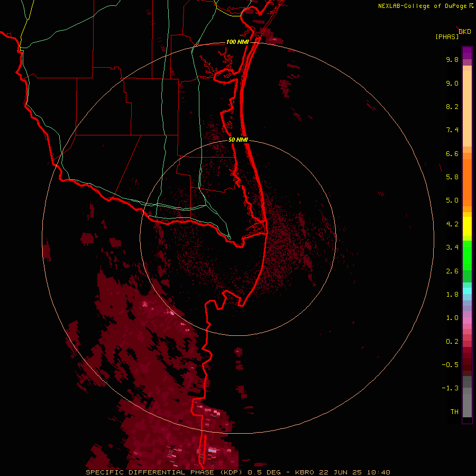The width and height of the screenshot is (476, 476).
Task: Click the yellow color bar segment
Action: click(467, 226)
